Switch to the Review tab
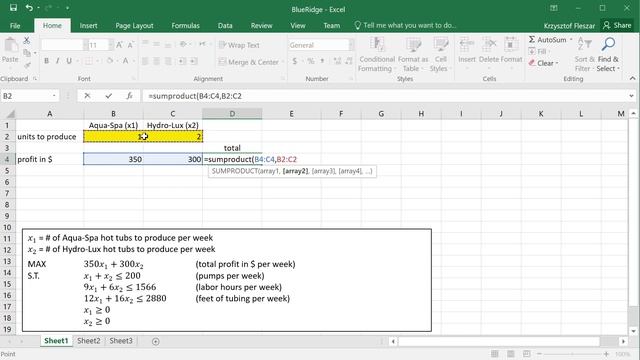 point(261,25)
